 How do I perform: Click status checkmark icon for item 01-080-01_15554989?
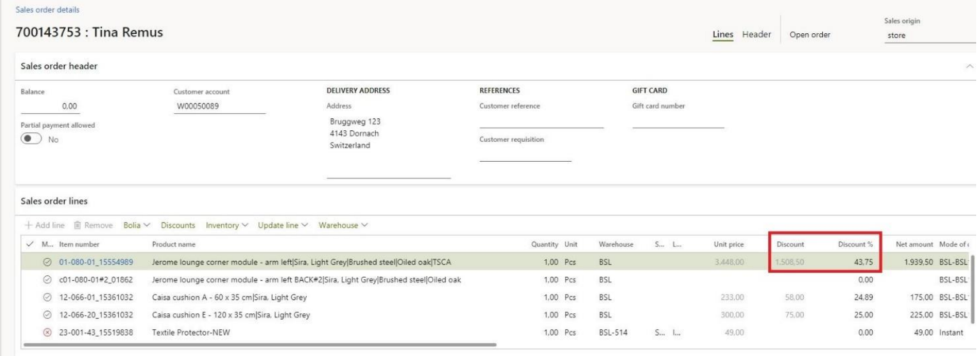point(47,261)
